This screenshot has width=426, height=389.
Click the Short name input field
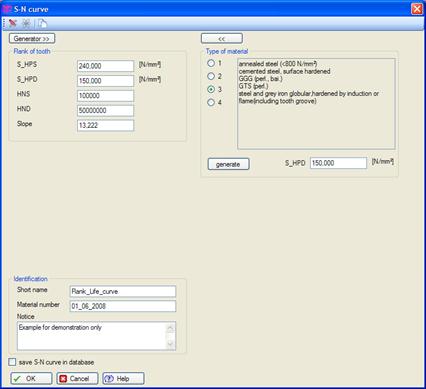pyautogui.click(x=123, y=291)
